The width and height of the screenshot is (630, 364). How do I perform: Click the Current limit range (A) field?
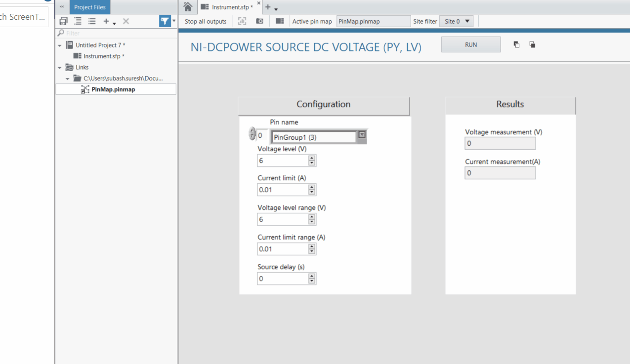point(283,249)
